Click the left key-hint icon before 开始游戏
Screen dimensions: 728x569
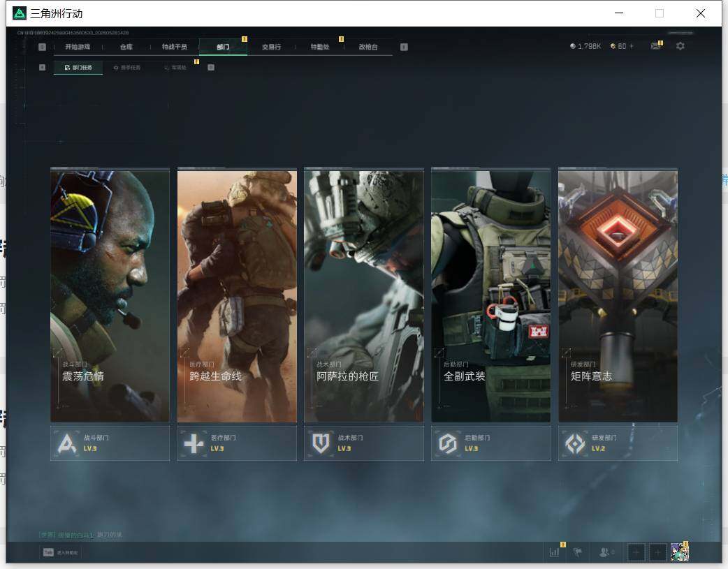click(42, 47)
